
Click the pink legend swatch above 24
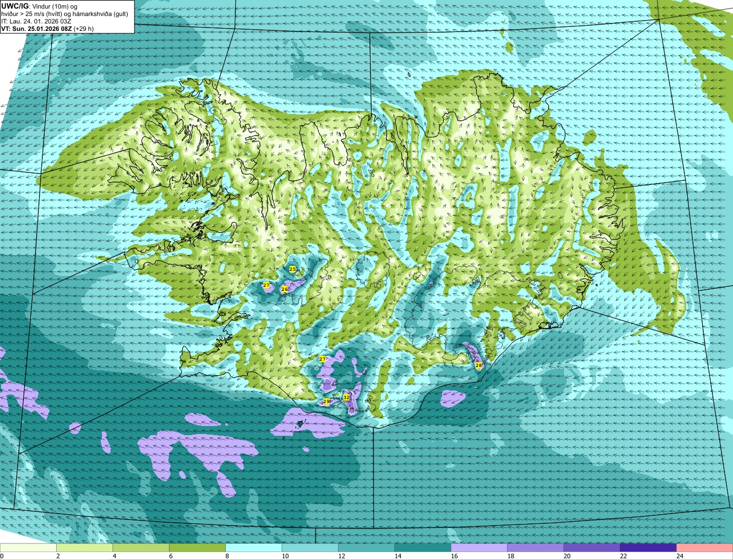tap(705, 547)
